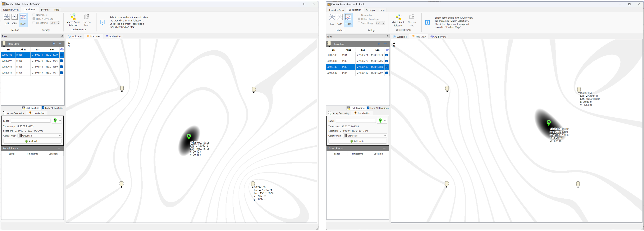The width and height of the screenshot is (644, 231).
Task: Click Add to list button, right window
Action: [358, 141]
